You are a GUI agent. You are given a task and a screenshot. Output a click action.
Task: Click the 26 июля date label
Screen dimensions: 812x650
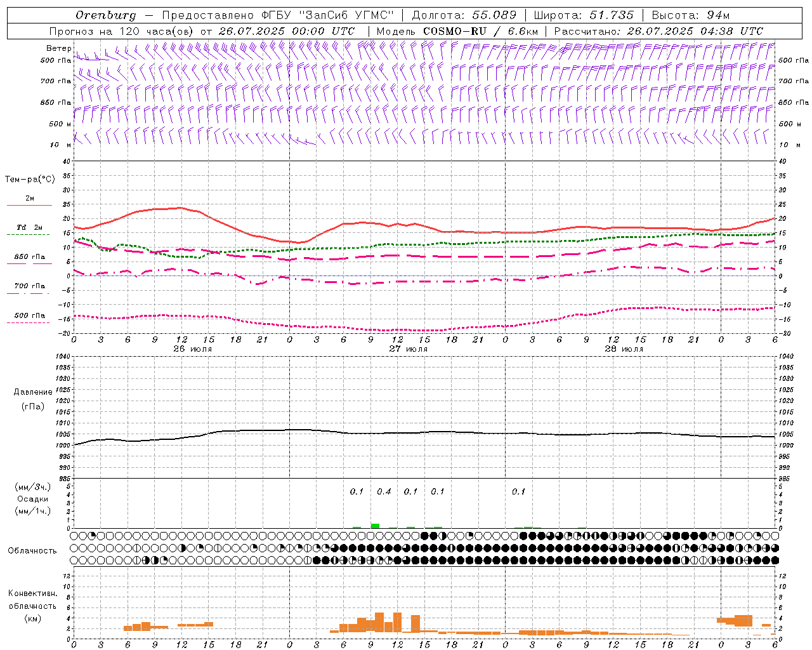[193, 349]
